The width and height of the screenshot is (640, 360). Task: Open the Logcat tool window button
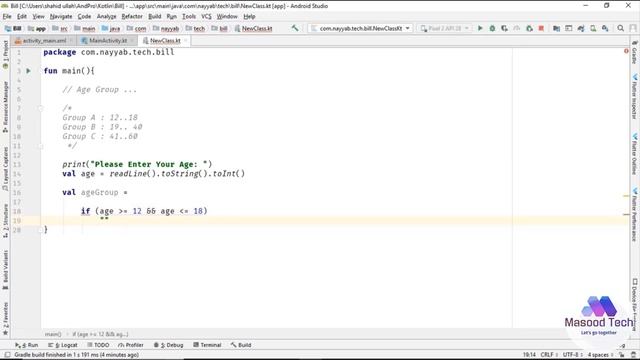[63, 345]
